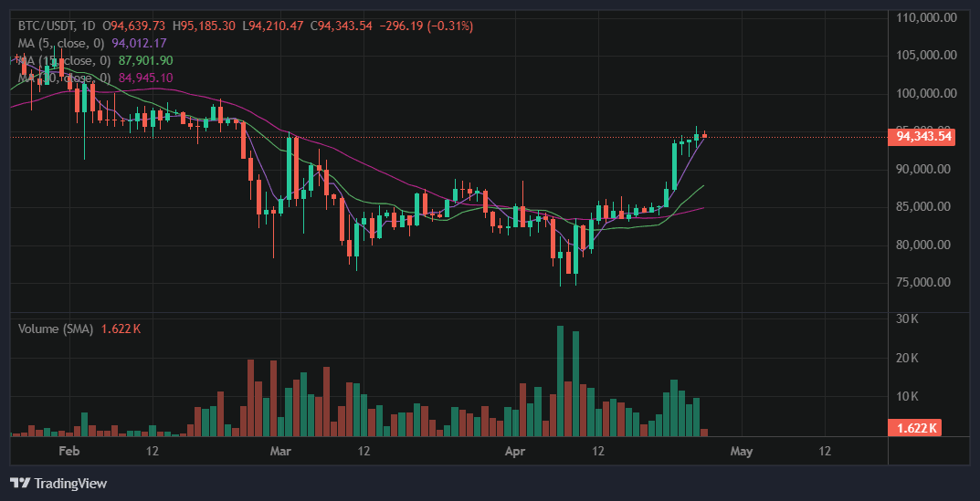
Task: Click the green MA value 87,901.90
Action: point(145,60)
